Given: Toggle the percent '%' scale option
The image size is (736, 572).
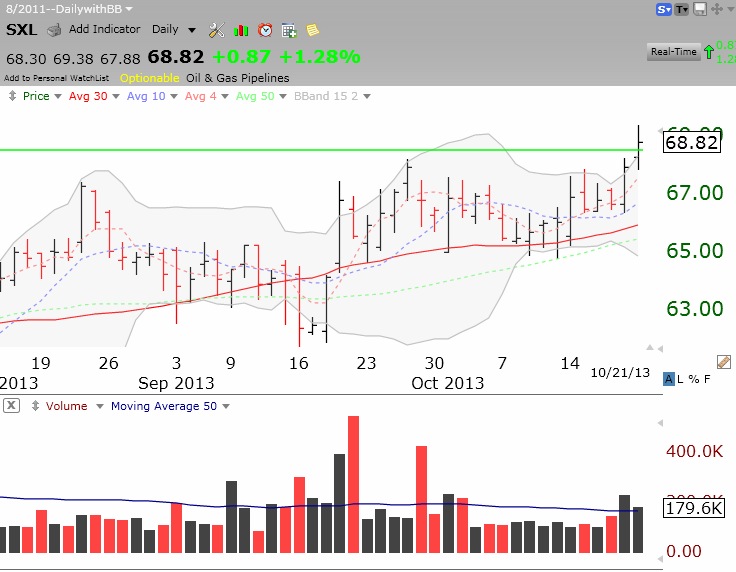Looking at the screenshot, I should (x=692, y=379).
